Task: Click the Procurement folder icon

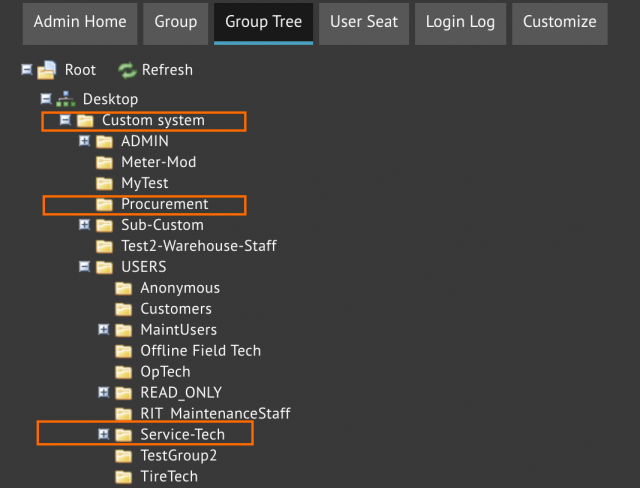Action: click(104, 204)
